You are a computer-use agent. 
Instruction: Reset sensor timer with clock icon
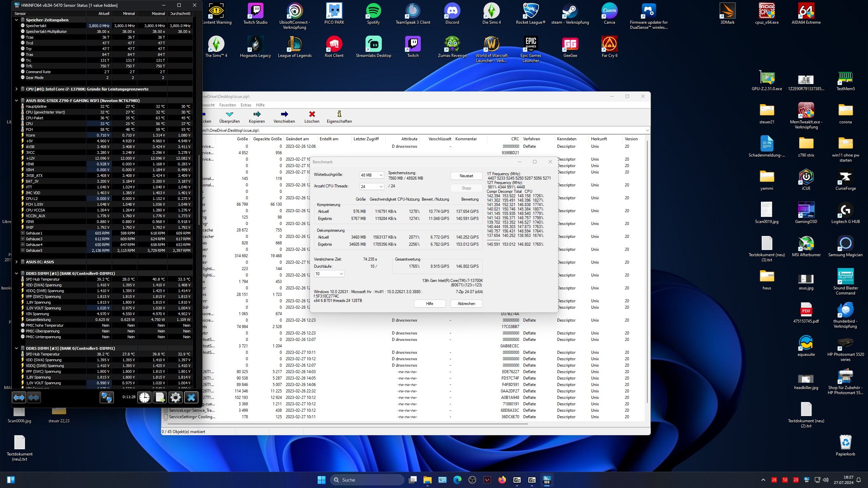coord(144,397)
